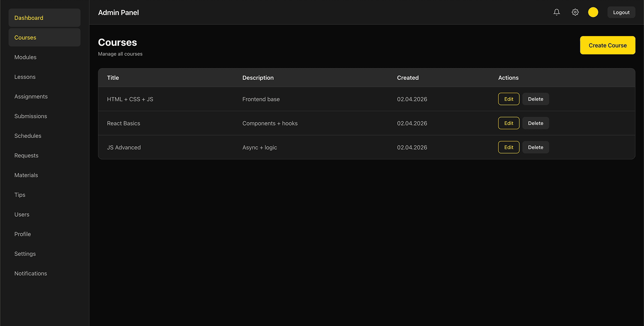Open the Modules section

tap(25, 57)
